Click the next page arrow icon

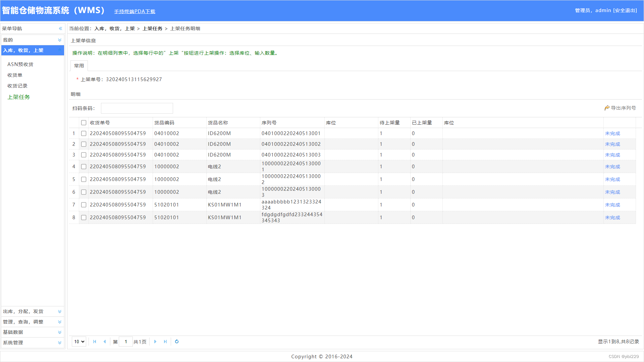click(x=155, y=342)
